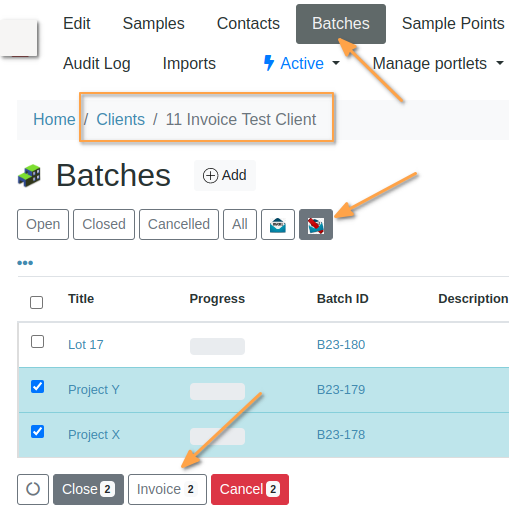The image size is (522, 506).
Task: Open the Imports tab
Action: [x=189, y=63]
